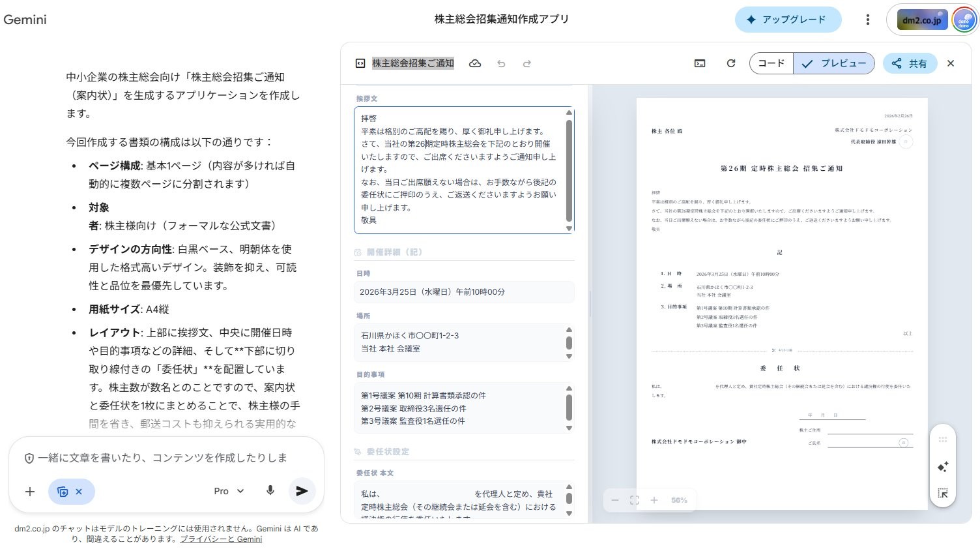Viewport: 980px width, 551px height.
Task: Click the plus icon to add attachments
Action: pyautogui.click(x=29, y=492)
